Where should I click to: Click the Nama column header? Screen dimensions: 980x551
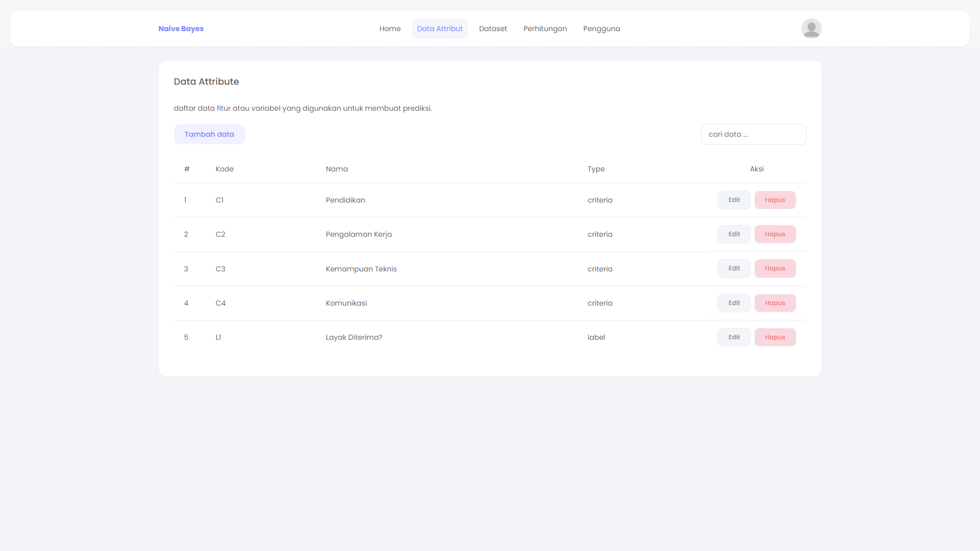tap(337, 169)
